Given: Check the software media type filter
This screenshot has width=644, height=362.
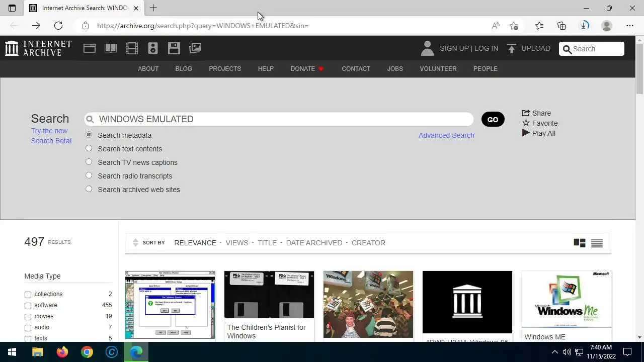Looking at the screenshot, I should 28,306.
